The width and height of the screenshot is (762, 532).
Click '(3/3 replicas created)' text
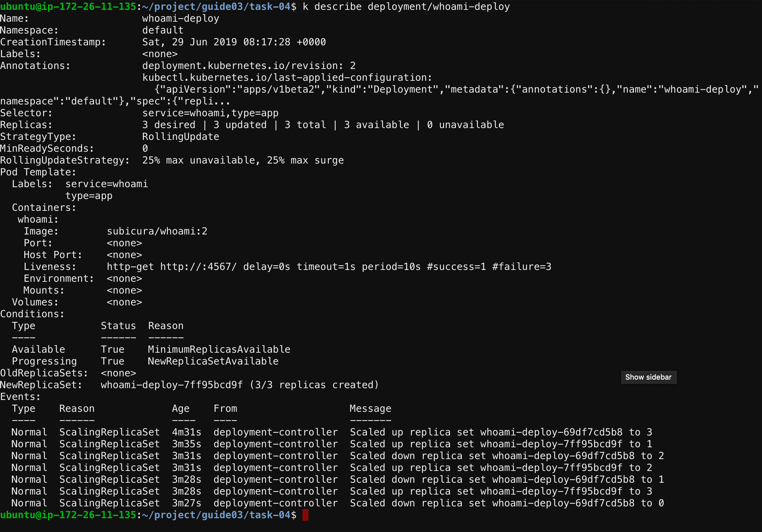pos(314,385)
